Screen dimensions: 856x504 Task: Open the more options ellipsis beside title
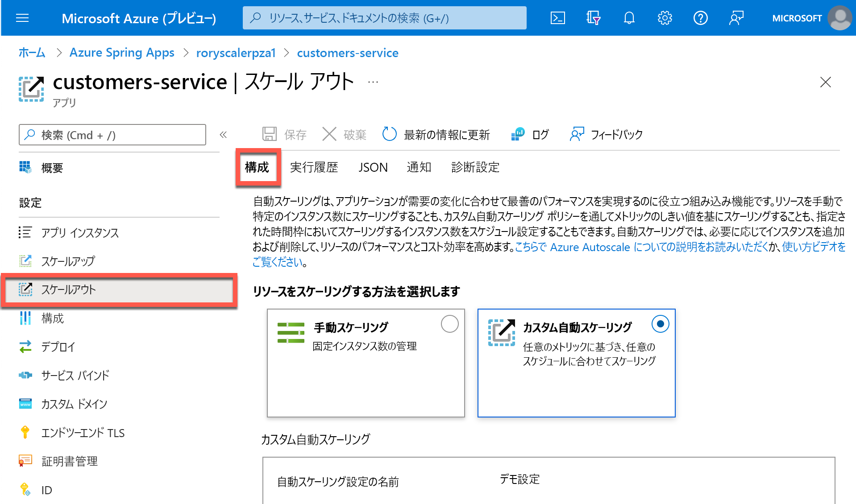[373, 82]
